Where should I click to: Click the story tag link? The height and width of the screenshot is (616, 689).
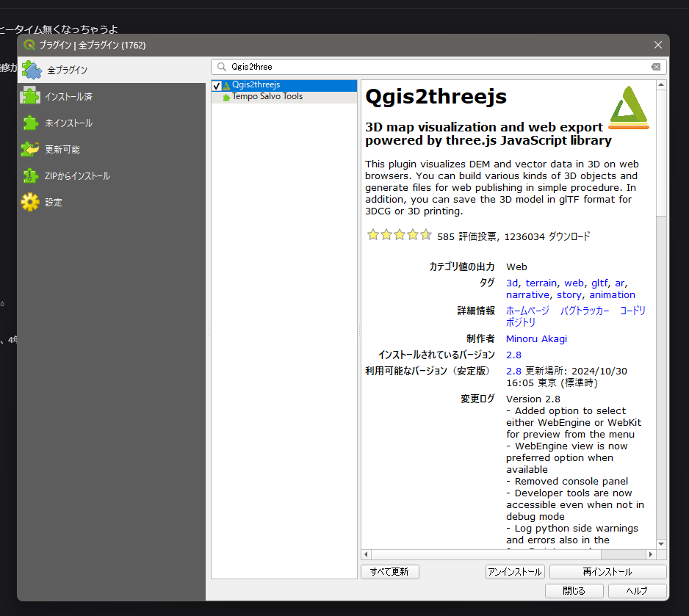(x=569, y=295)
